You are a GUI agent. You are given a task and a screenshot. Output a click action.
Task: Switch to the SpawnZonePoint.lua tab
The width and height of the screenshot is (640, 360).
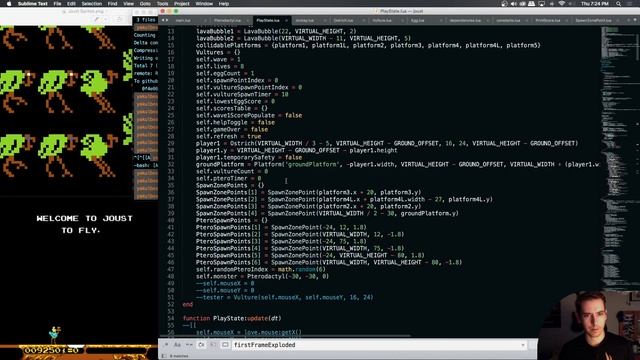click(x=593, y=20)
